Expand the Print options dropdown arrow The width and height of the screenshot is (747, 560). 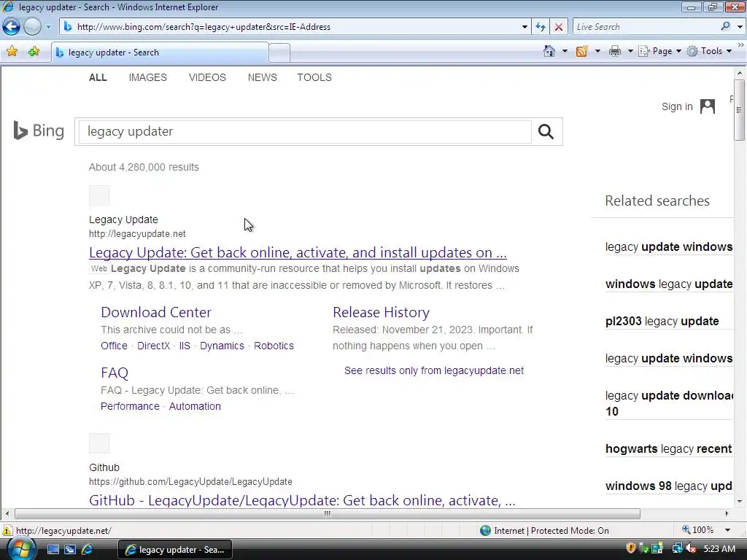point(630,51)
